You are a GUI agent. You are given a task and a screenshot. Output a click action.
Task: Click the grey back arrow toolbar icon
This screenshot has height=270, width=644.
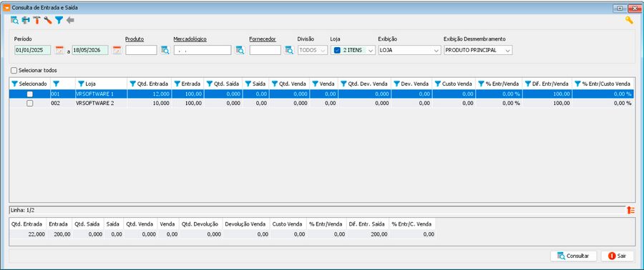click(70, 20)
